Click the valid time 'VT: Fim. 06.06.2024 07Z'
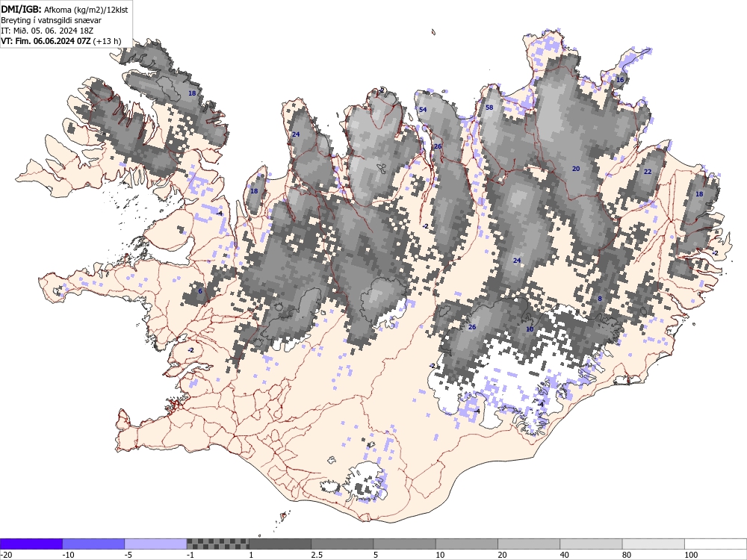The image size is (747, 560). 46,41
